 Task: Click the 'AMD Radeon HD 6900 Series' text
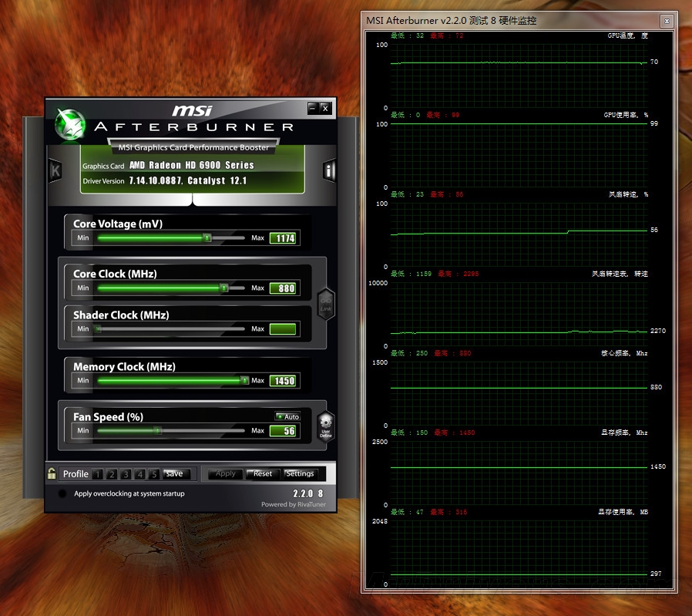click(192, 165)
